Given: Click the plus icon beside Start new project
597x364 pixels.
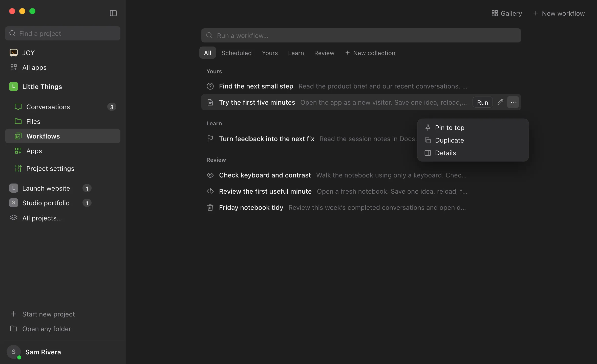Looking at the screenshot, I should click(x=14, y=314).
